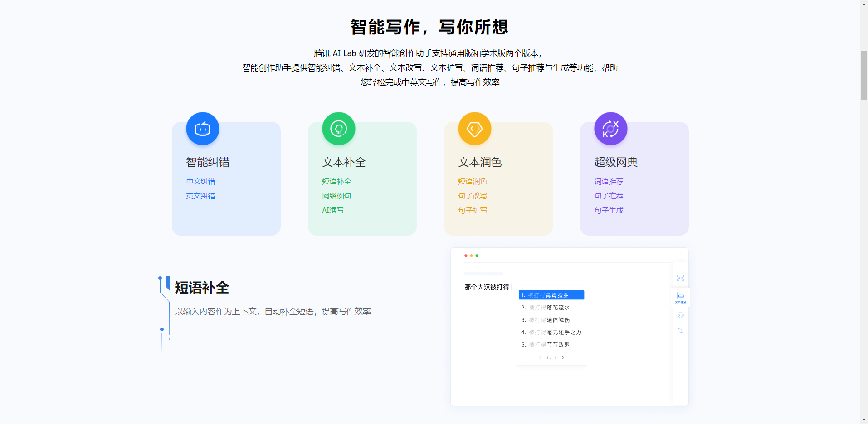The image size is (868, 424).
Task: Click the green 文本补全 circle icon
Action: 339,129
